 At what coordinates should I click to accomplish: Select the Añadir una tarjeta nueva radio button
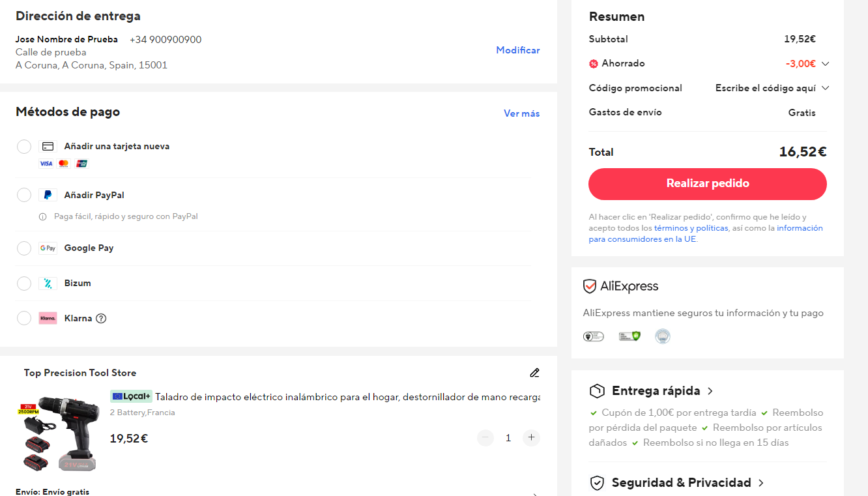tap(24, 147)
